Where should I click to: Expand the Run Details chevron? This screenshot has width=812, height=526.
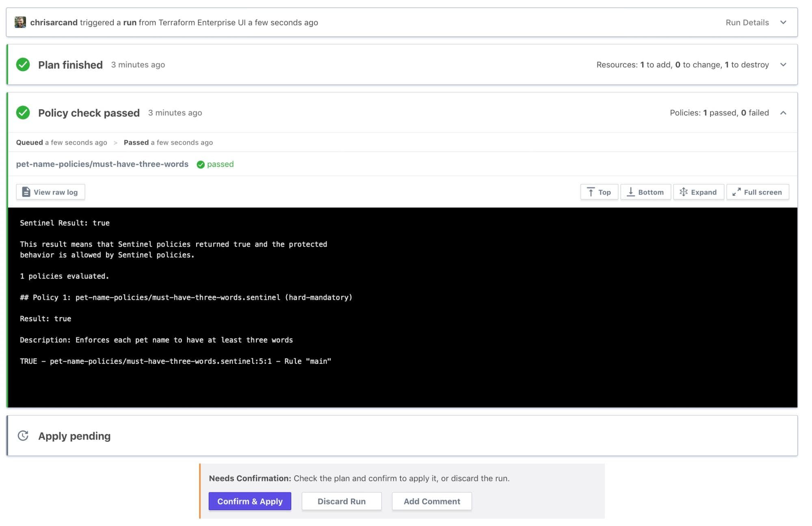(x=783, y=22)
